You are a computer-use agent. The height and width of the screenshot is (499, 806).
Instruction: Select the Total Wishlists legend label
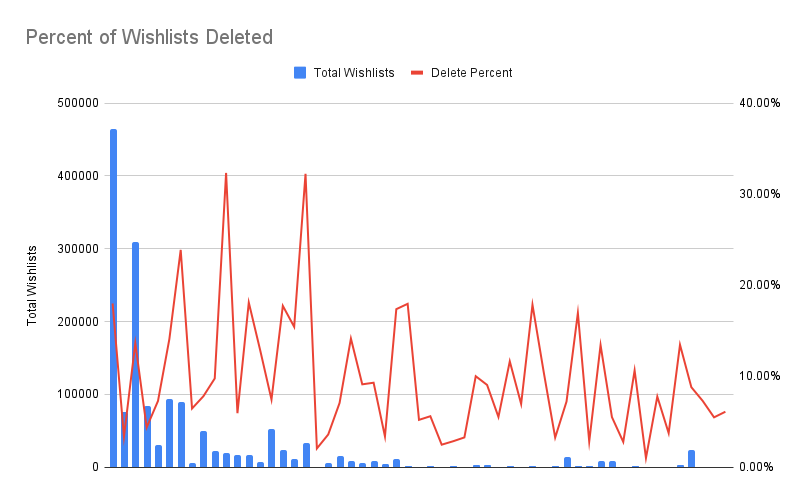[x=354, y=73]
